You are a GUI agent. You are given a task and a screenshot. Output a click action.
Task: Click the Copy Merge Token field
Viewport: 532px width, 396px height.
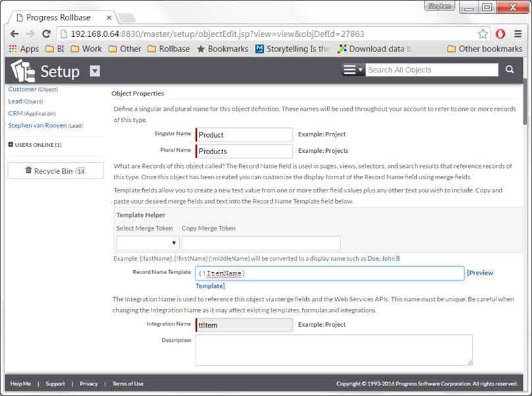261,243
